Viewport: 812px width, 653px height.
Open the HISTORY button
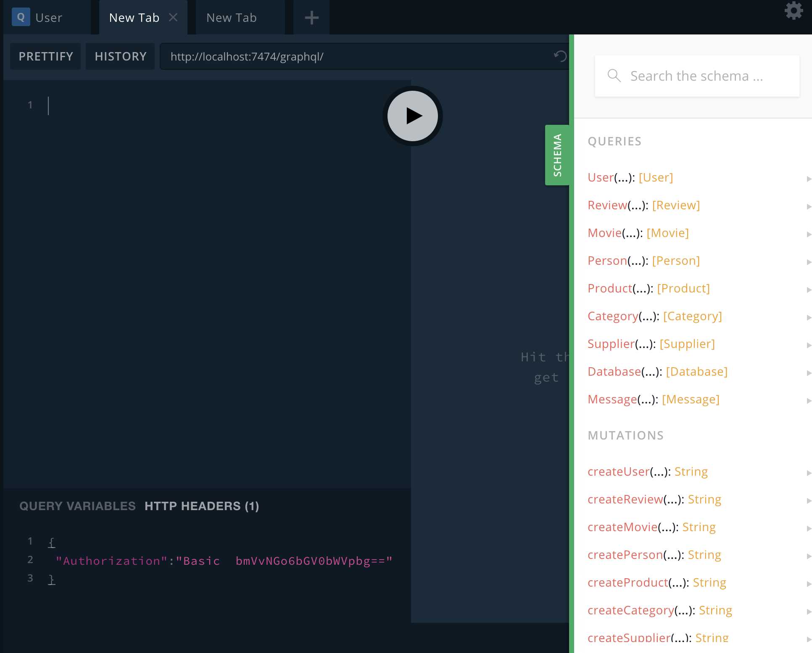click(x=121, y=56)
